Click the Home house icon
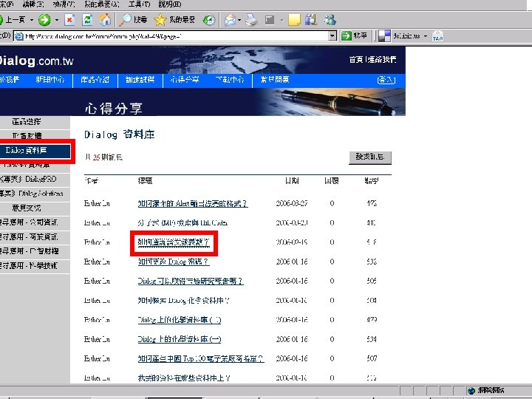The width and height of the screenshot is (532, 399). point(105,20)
